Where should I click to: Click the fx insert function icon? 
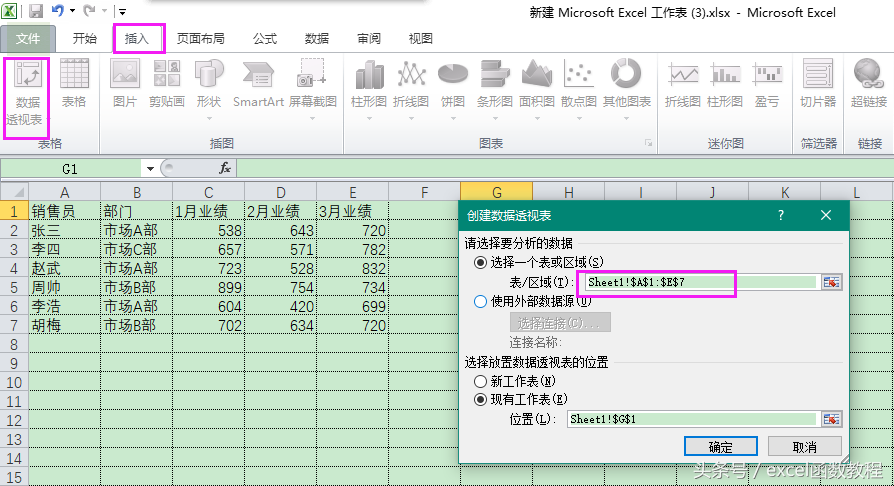[225, 168]
